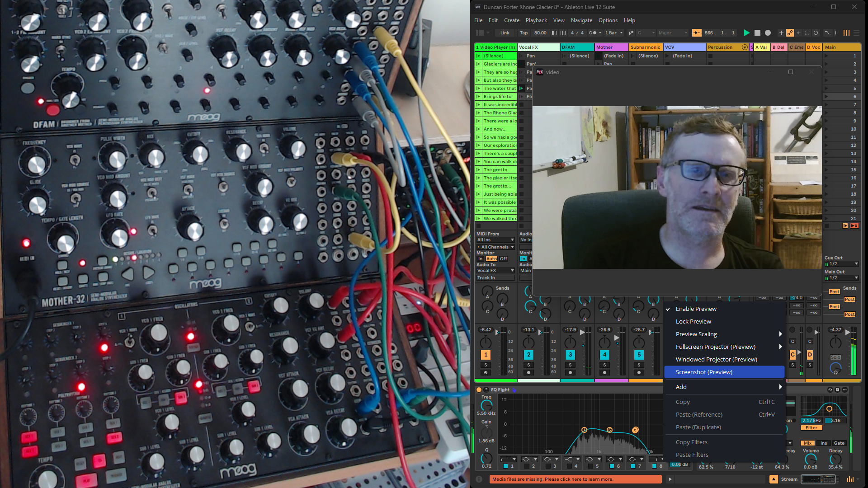
Task: Adjust the Volume knob showing 0.0 dB
Action: point(811,459)
